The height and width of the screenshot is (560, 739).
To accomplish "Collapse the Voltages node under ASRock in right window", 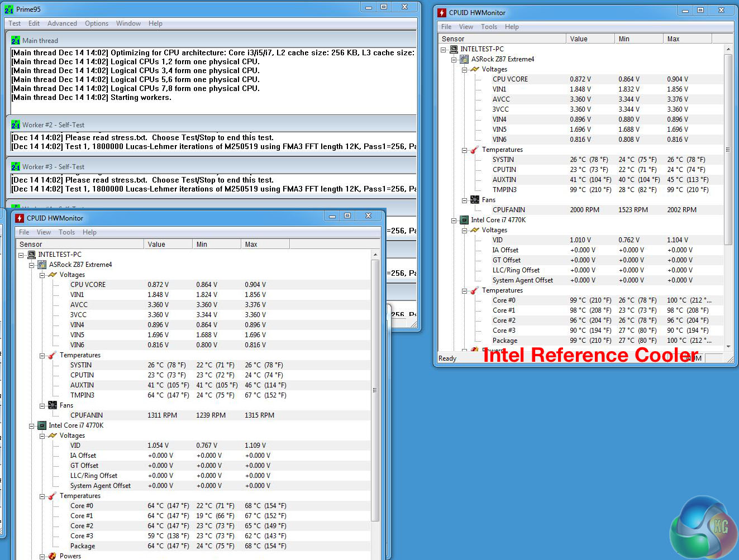I will (465, 70).
